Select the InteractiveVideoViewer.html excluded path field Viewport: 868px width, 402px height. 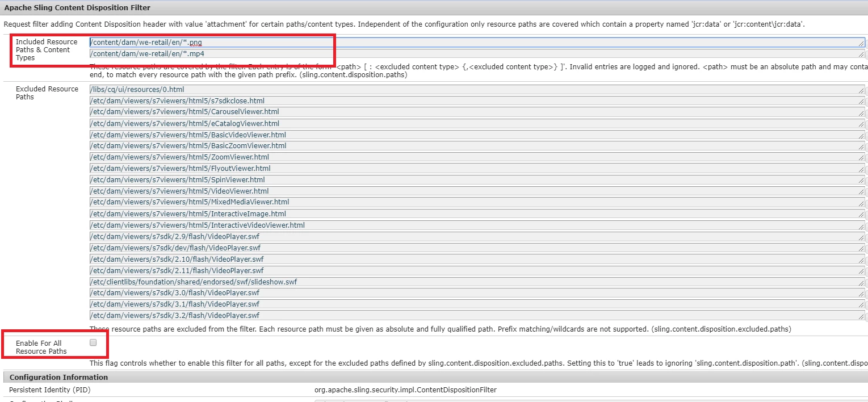click(477, 225)
